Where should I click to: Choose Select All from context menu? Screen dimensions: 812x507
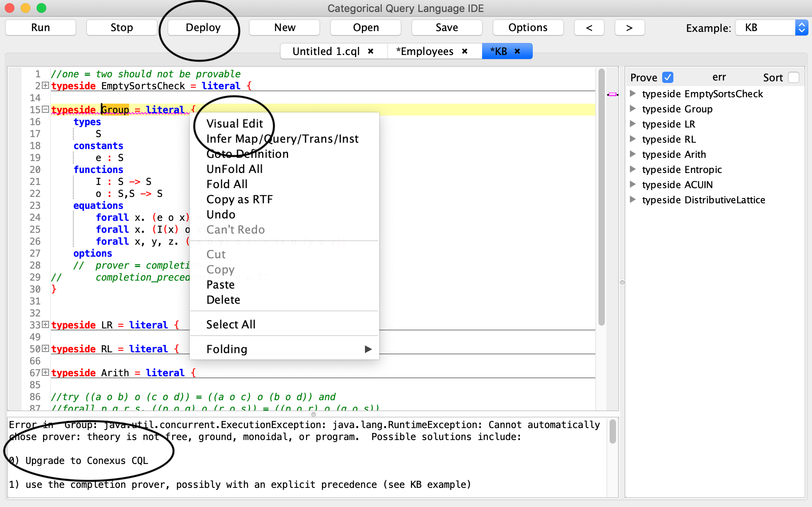click(x=284, y=324)
